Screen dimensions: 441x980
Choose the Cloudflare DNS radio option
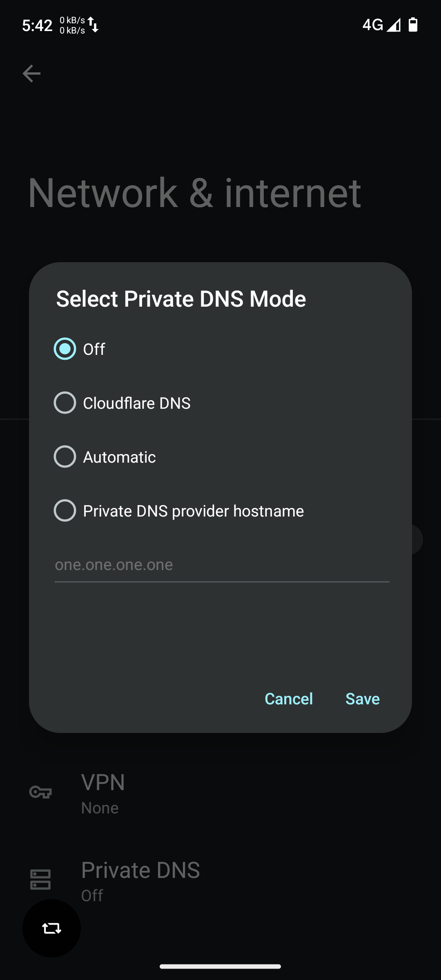pyautogui.click(x=65, y=403)
